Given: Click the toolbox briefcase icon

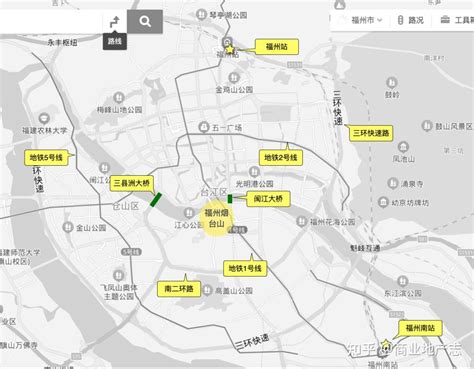Looking at the screenshot, I should tap(445, 20).
